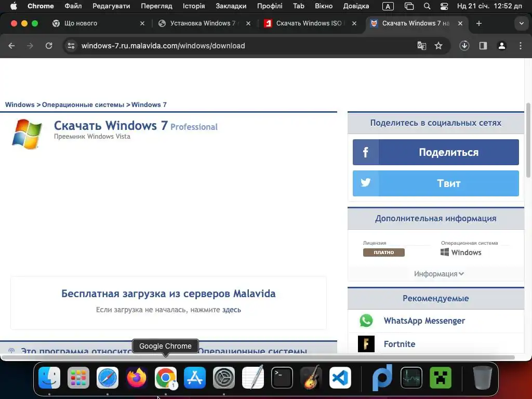The height and width of the screenshot is (399, 532).
Task: Open the 'Профілі' menu
Action: [x=270, y=6]
